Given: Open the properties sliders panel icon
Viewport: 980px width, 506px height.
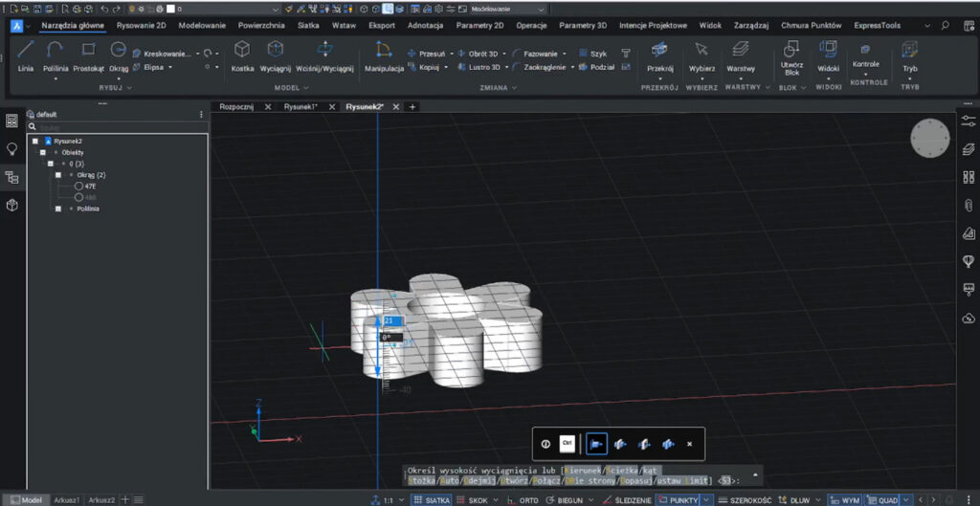Looking at the screenshot, I should [x=969, y=121].
